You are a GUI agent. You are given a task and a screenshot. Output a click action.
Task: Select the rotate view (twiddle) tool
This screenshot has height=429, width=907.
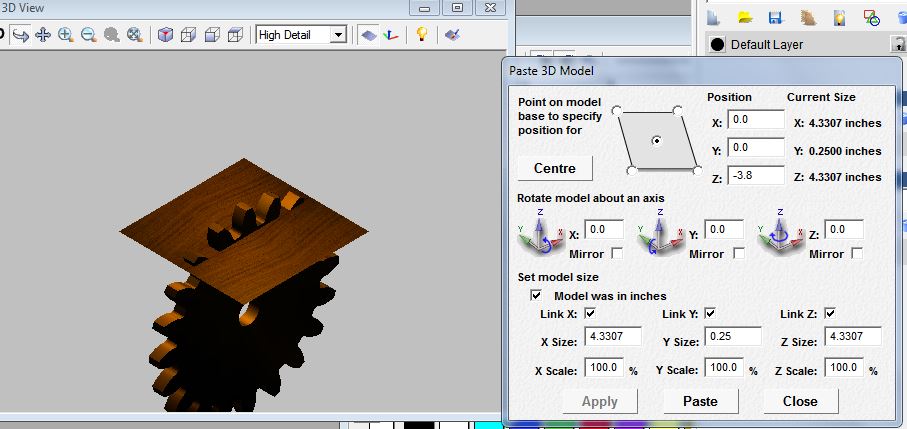pyautogui.click(x=20, y=35)
